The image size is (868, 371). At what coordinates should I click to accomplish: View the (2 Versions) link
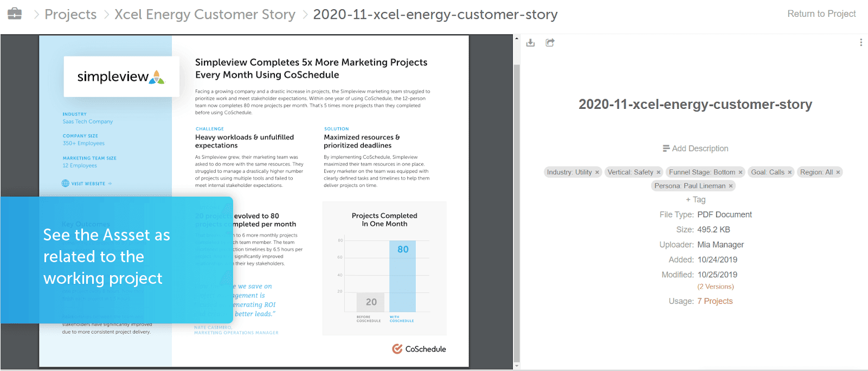pos(716,287)
